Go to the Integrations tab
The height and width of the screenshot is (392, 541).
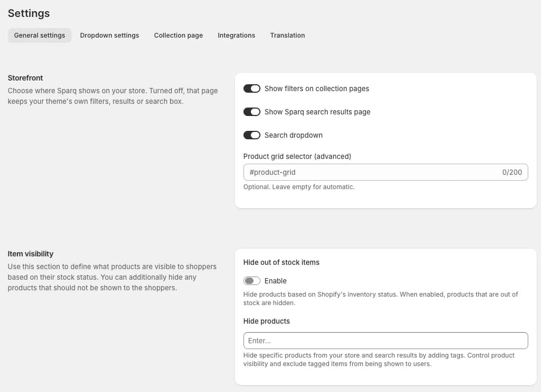[x=237, y=35]
